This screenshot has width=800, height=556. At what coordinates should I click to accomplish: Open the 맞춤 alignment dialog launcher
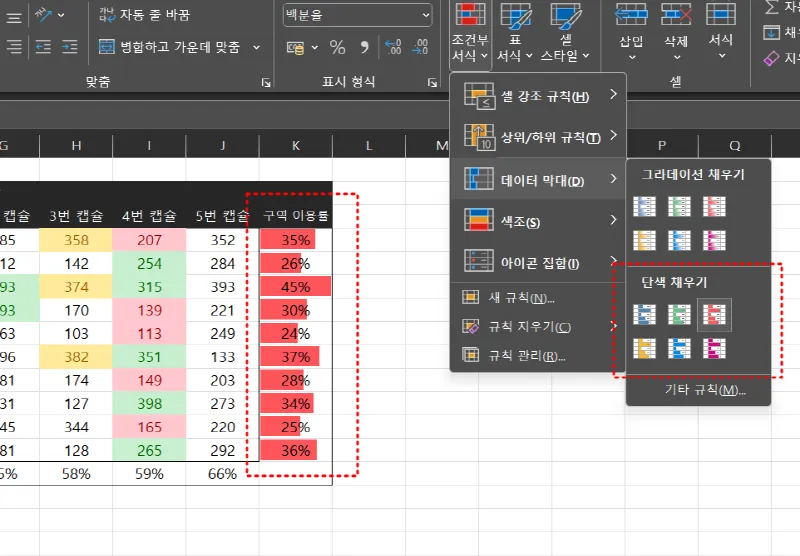pos(266,82)
